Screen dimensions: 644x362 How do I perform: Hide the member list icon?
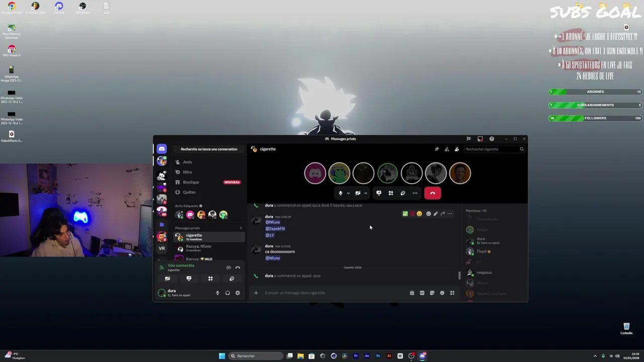457,149
